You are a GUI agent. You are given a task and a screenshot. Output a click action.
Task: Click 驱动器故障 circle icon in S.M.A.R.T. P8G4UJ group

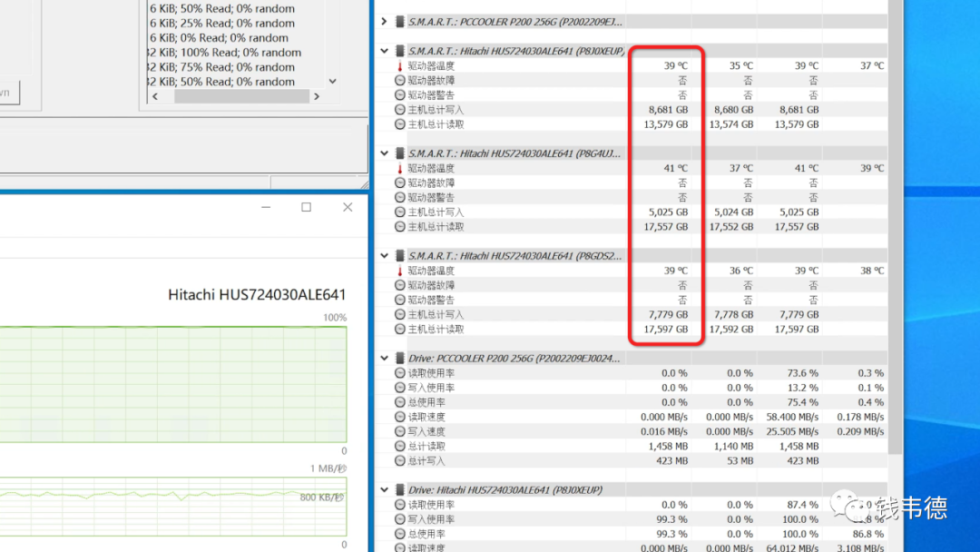pos(400,182)
